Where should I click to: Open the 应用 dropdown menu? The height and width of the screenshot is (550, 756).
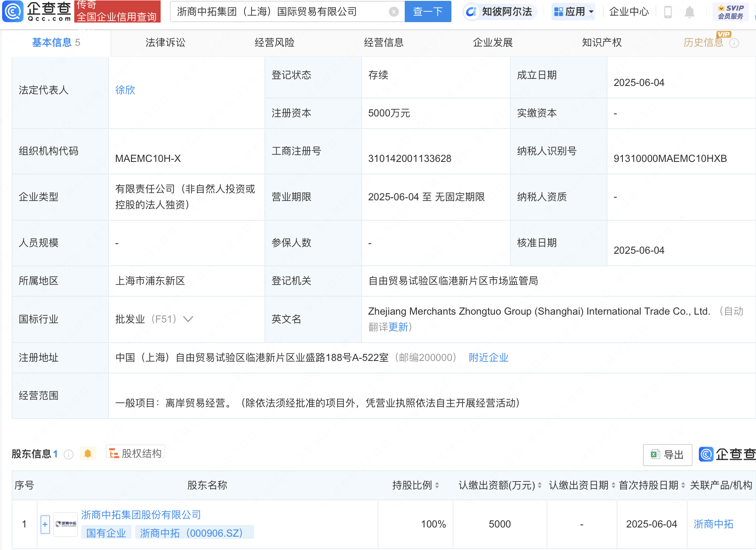coord(573,12)
